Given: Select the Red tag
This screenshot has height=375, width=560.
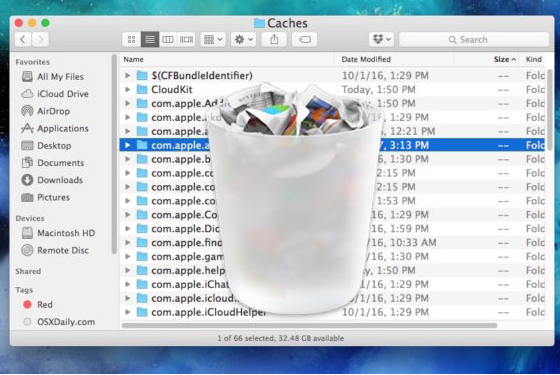Looking at the screenshot, I should coord(38,304).
